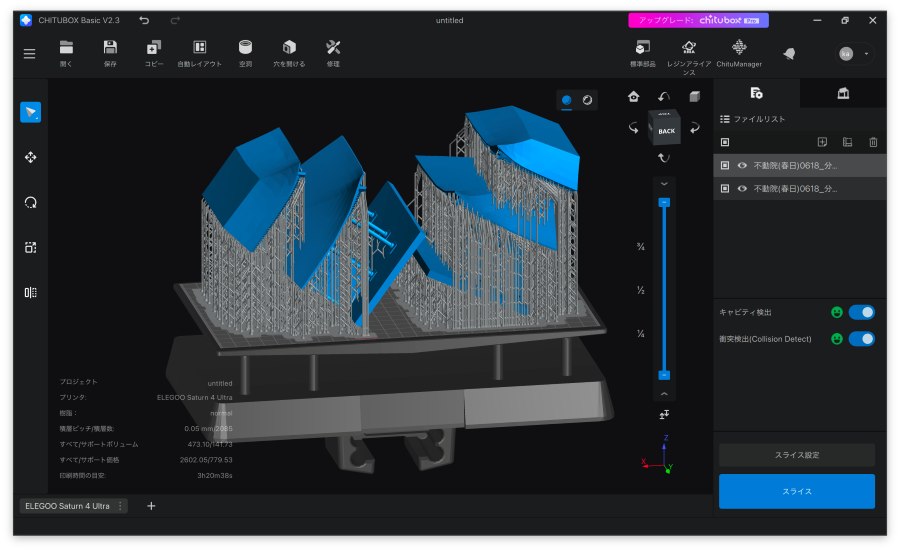Click the Dig Hole (穴を開ける) icon
900x551 pixels.
coord(289,47)
